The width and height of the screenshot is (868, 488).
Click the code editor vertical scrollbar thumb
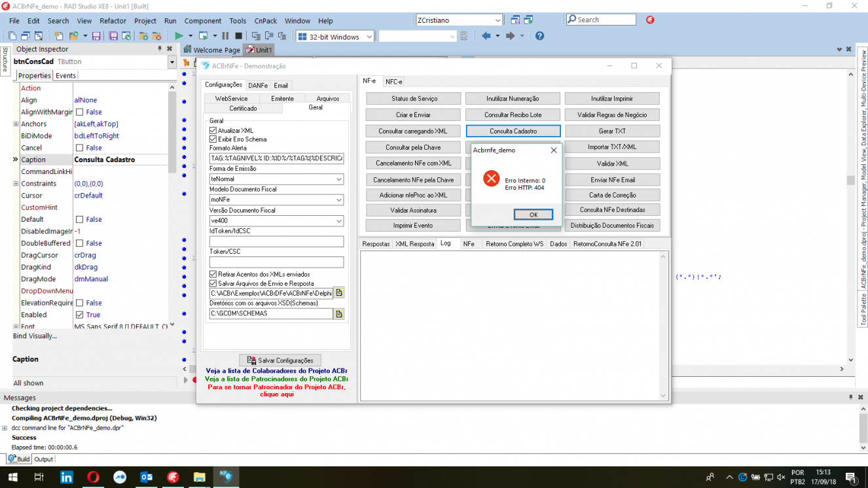tap(851, 181)
